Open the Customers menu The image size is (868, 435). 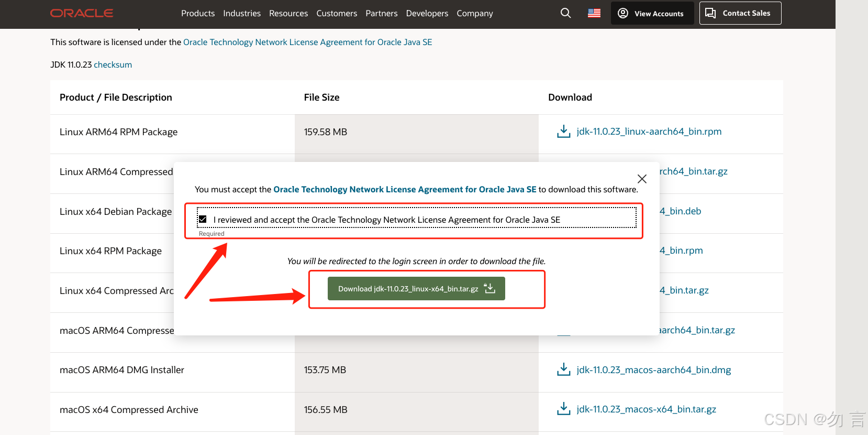pos(337,13)
